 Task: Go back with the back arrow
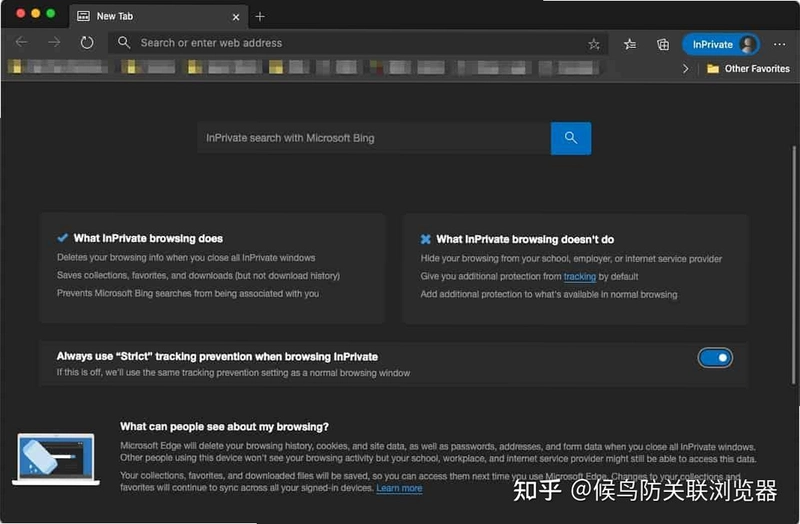21,42
